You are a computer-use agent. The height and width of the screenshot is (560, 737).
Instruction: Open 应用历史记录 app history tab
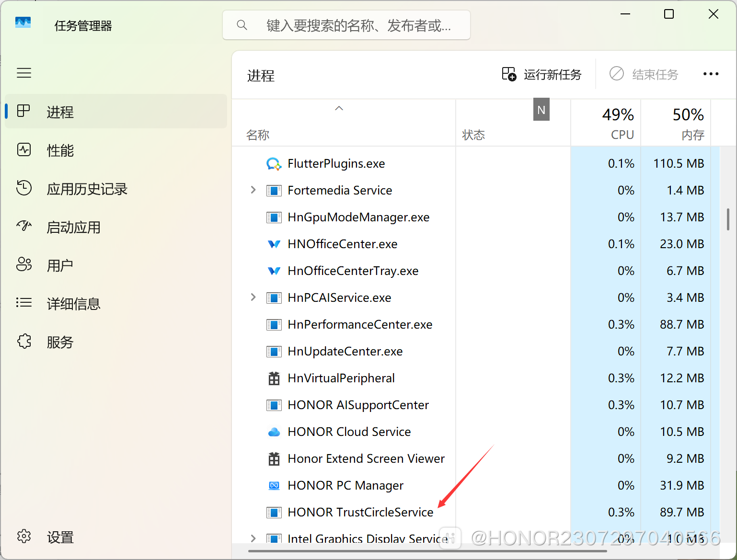[x=116, y=188]
